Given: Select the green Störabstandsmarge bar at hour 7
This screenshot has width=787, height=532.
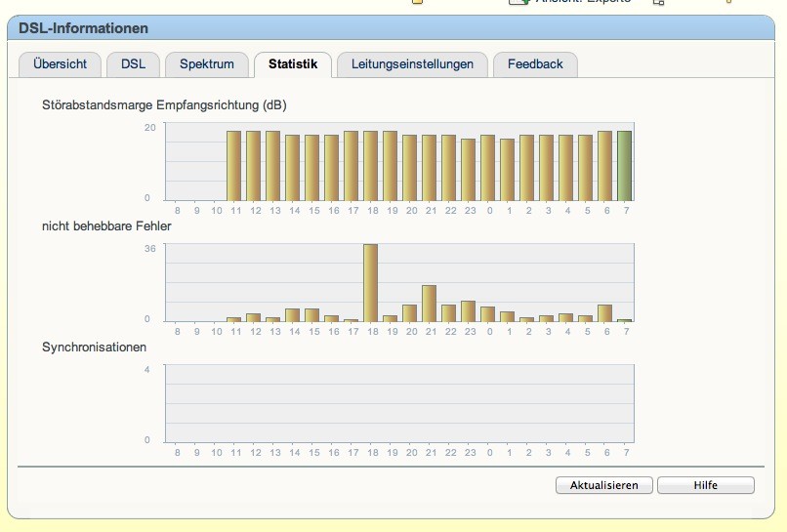Looking at the screenshot, I should coord(624,166).
